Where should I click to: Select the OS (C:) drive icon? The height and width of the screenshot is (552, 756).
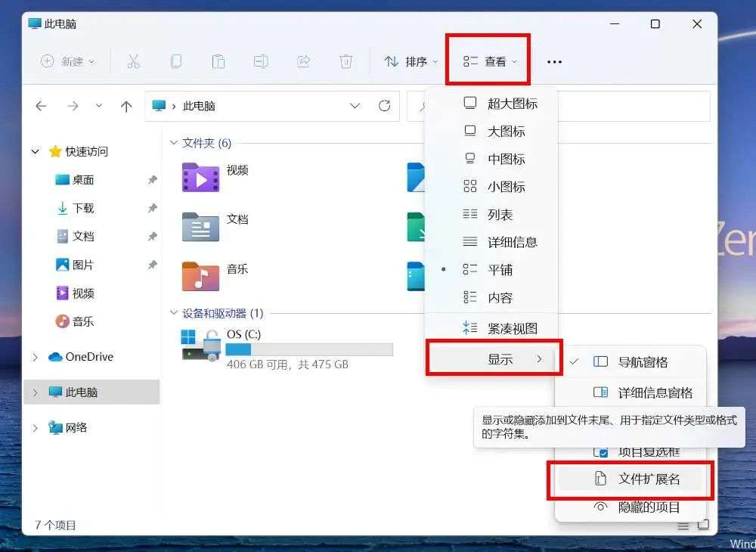click(x=200, y=345)
